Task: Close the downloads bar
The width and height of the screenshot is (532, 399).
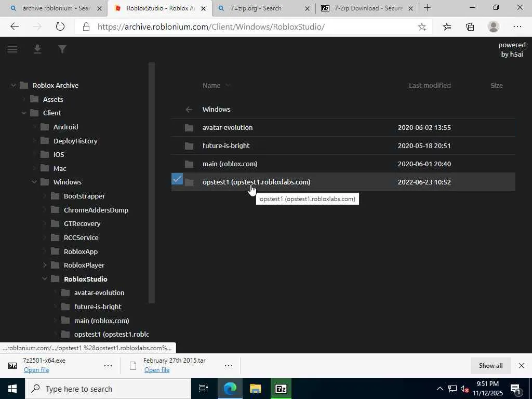Action: point(522,366)
